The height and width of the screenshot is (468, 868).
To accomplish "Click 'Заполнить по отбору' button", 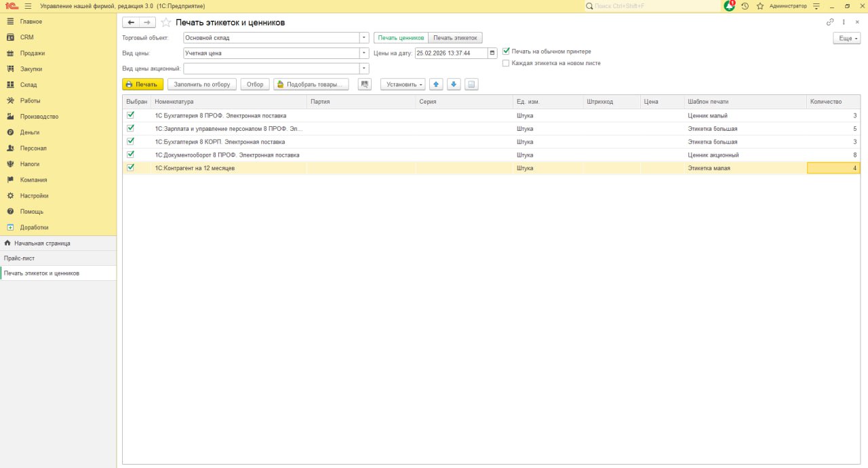I will click(x=202, y=85).
